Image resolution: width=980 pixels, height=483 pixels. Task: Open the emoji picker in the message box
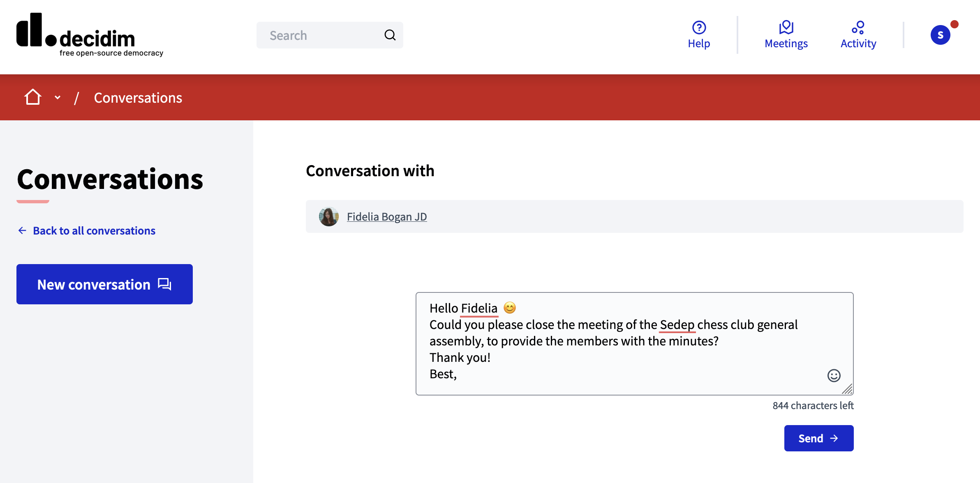833,375
